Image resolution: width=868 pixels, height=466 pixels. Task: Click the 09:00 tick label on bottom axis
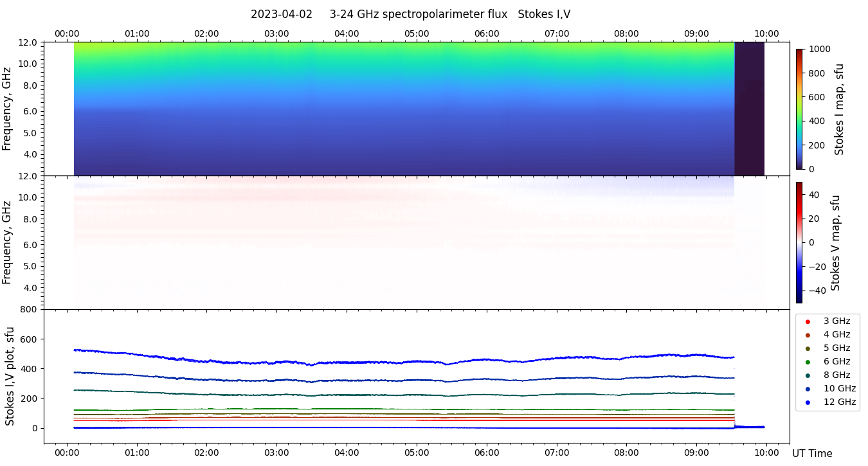696,452
